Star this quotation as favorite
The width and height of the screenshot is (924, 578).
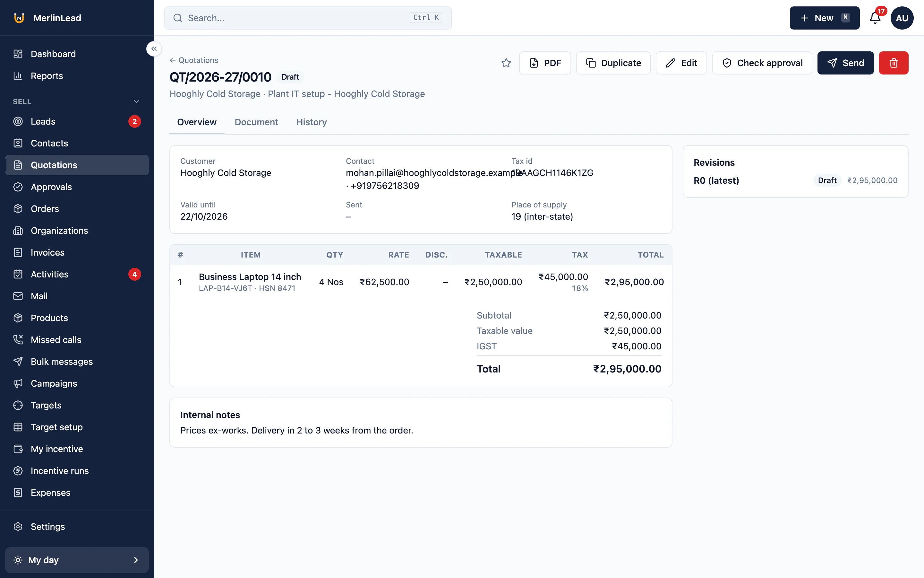[506, 63]
